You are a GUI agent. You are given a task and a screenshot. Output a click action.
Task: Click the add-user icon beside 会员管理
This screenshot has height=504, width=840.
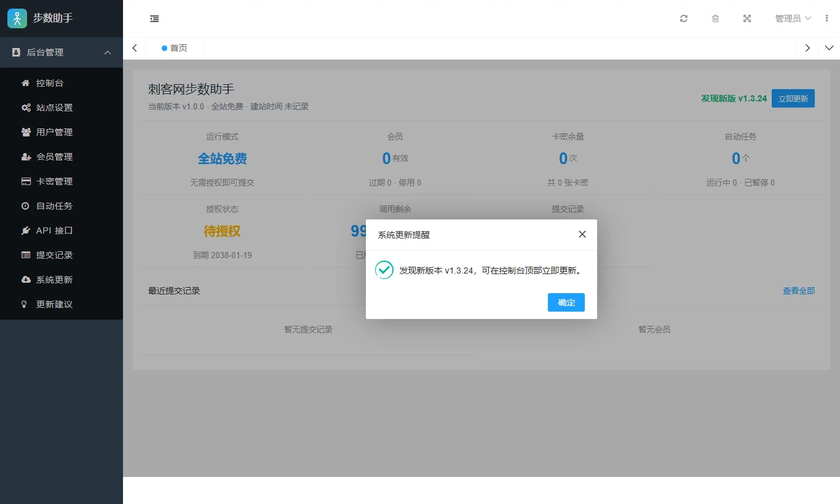(x=26, y=157)
